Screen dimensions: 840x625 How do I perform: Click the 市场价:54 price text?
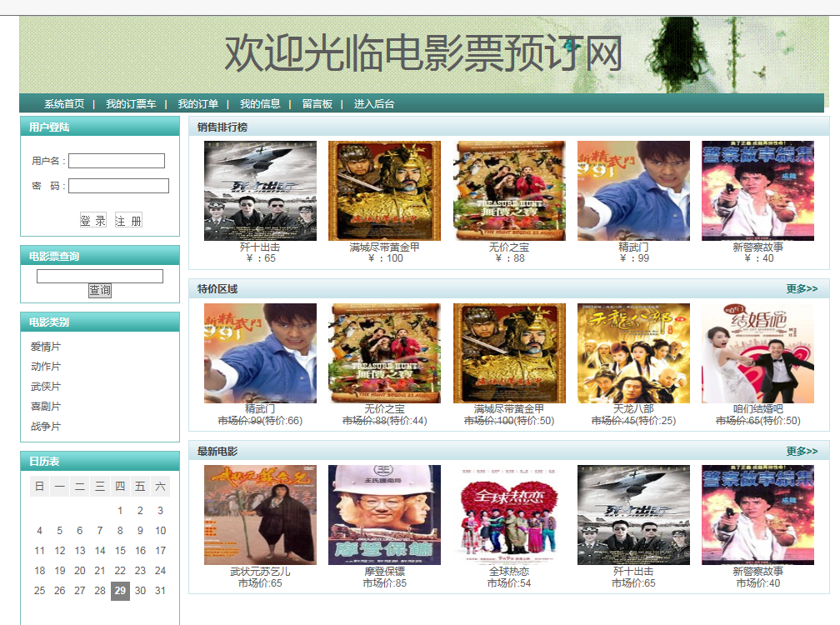click(x=509, y=583)
